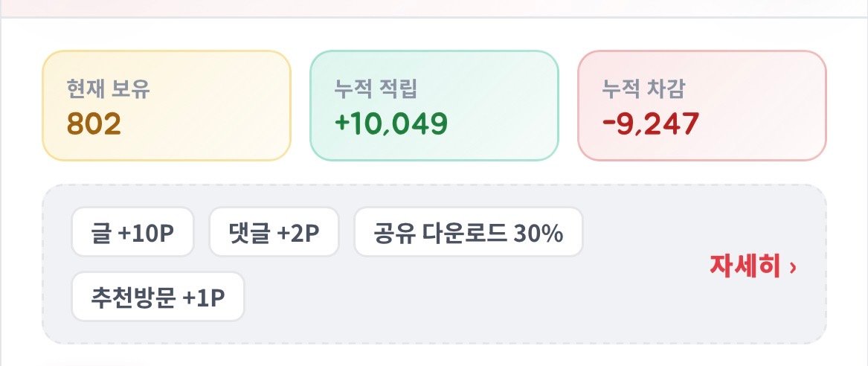Image resolution: width=868 pixels, height=366 pixels.
Task: Open the yellow 현재 보유 card
Action: [167, 106]
